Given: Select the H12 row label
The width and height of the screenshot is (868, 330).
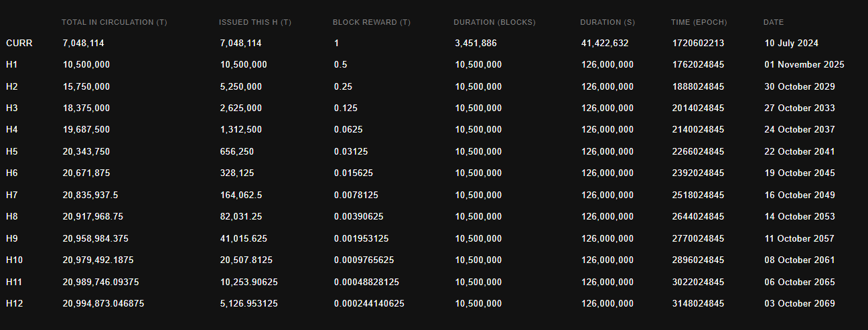Looking at the screenshot, I should coord(14,304).
